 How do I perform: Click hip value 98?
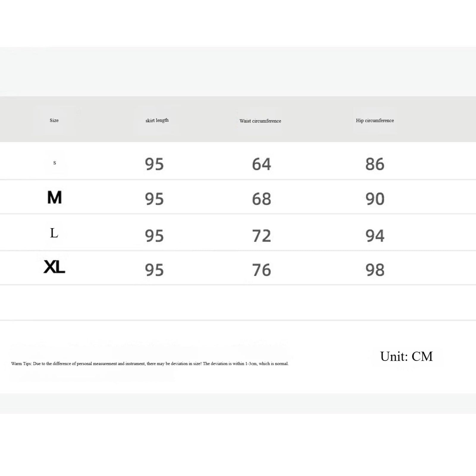375,270
